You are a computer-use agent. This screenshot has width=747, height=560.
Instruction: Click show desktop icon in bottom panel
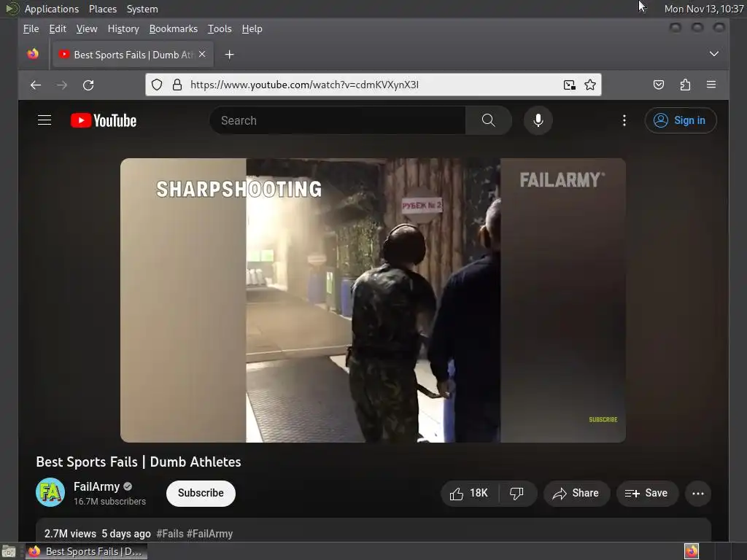click(9, 551)
